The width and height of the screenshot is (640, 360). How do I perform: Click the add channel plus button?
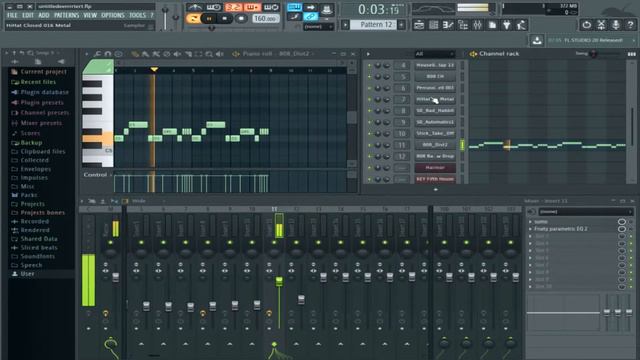coord(436,189)
